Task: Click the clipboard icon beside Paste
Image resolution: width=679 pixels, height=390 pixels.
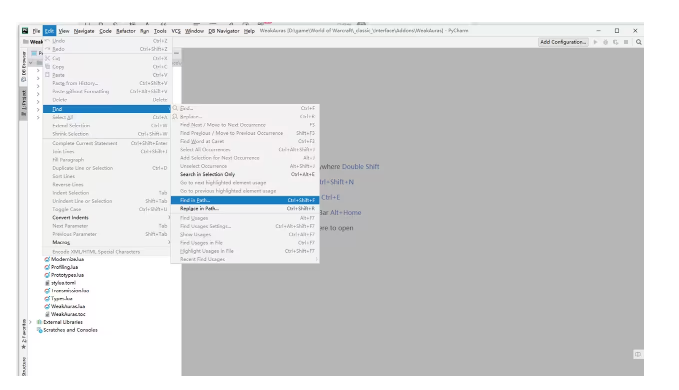Action: [x=48, y=75]
